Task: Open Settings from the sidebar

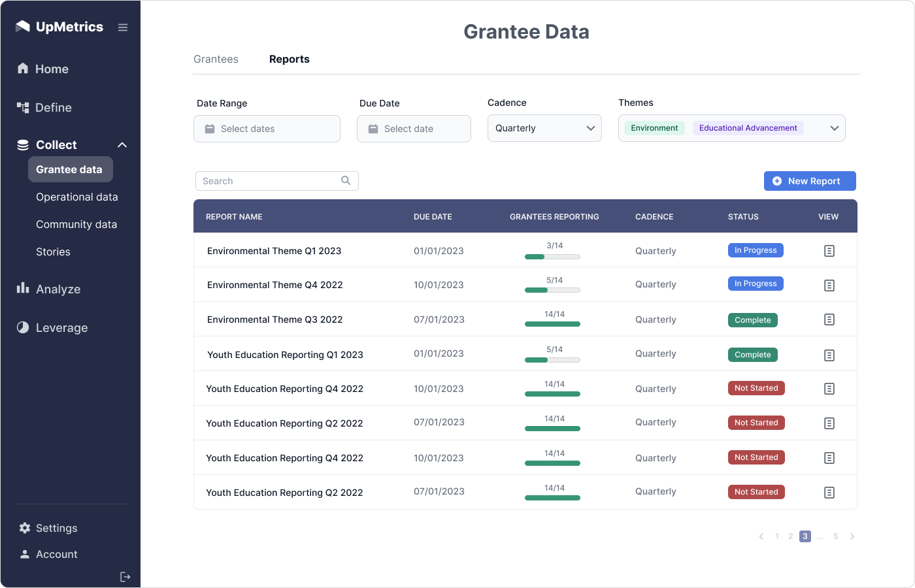Action: coord(56,528)
